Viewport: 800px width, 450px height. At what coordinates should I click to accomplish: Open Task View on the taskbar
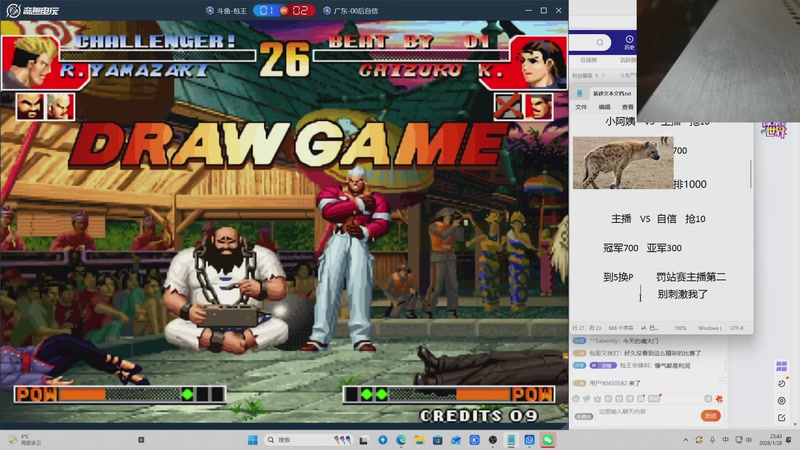point(363,440)
